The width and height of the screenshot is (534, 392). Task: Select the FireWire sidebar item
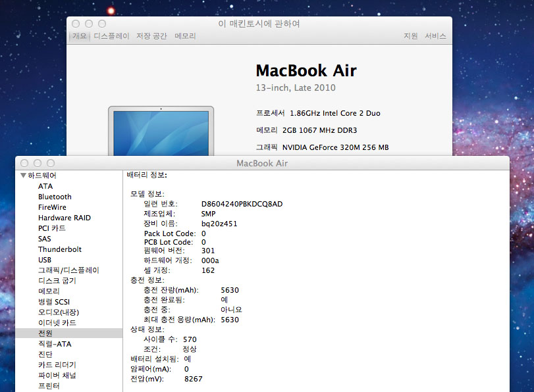[x=52, y=207]
